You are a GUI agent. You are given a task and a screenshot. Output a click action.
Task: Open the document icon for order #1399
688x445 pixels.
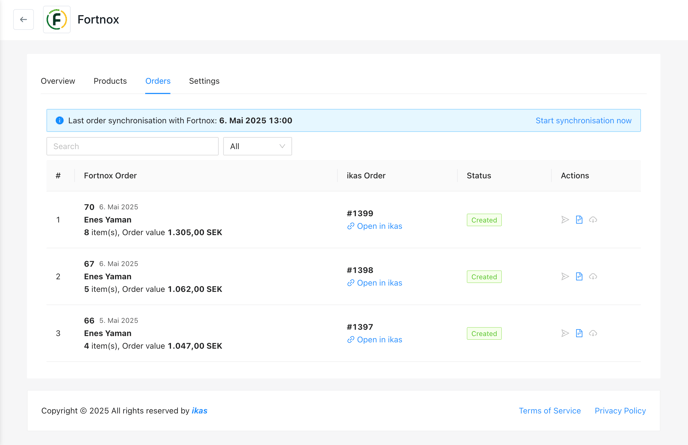579,219
